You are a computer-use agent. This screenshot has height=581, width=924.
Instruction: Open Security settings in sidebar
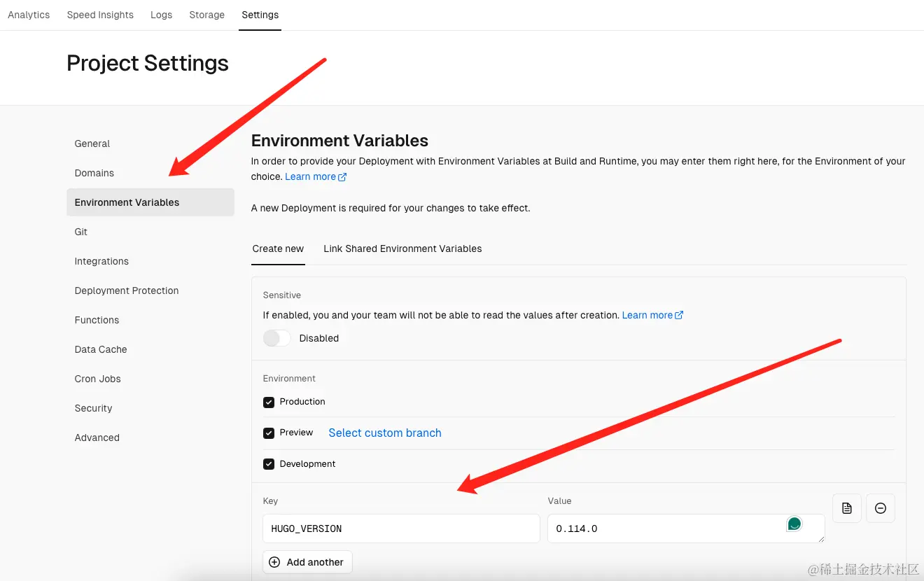(x=150, y=408)
